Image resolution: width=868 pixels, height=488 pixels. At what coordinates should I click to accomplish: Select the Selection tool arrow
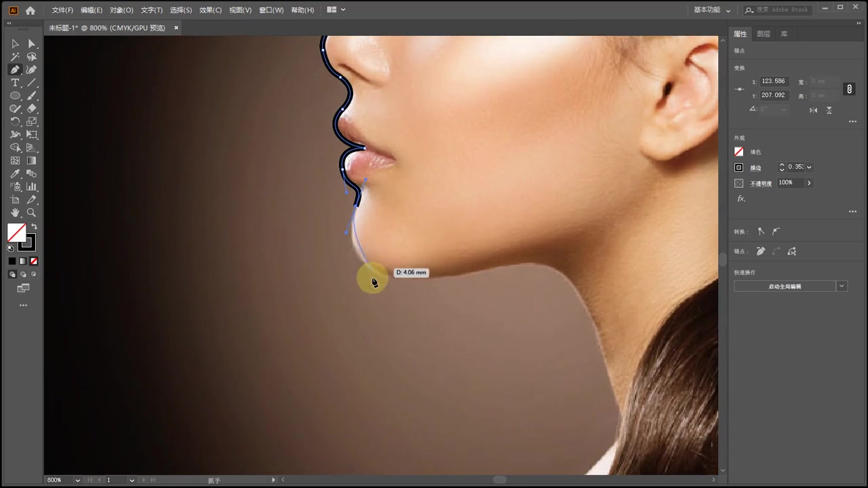(x=15, y=43)
